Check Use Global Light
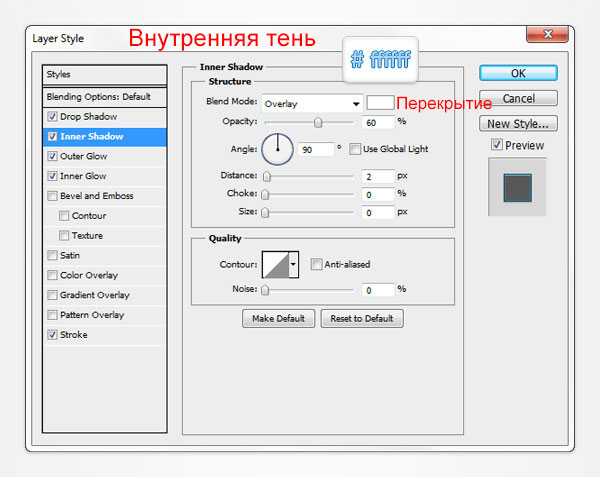The height and width of the screenshot is (477, 600). [355, 149]
